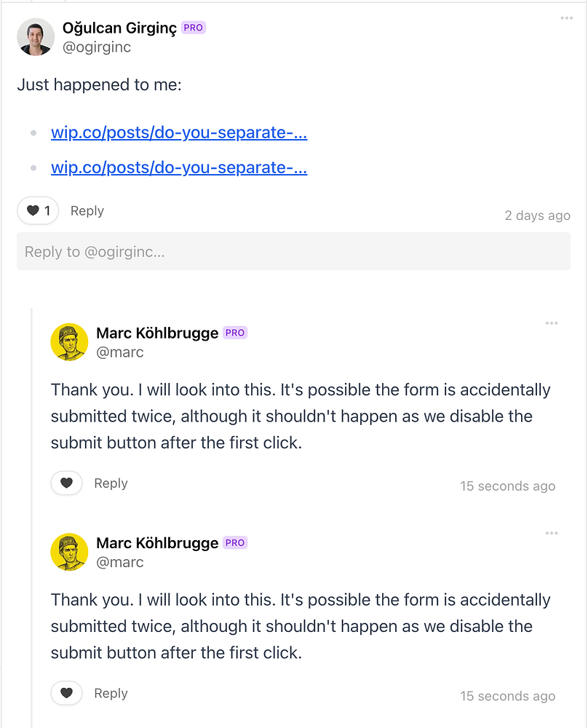Heart Marc's first reply
The width and height of the screenshot is (588, 728).
coord(66,483)
